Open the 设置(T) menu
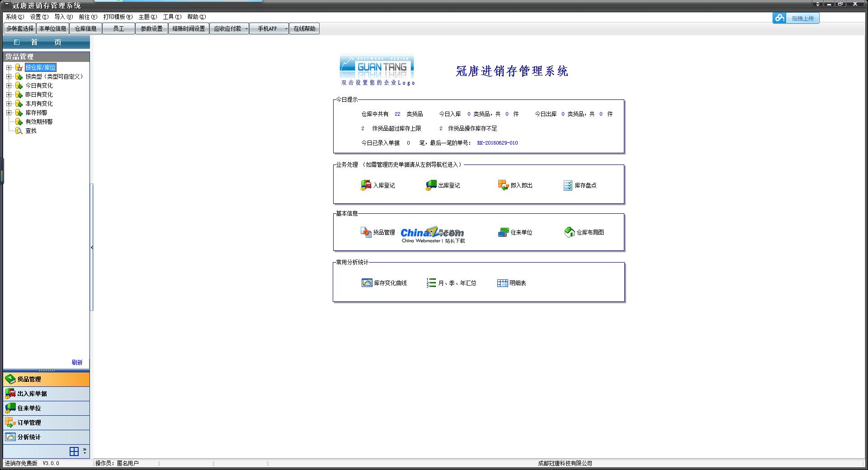Viewport: 868px width, 470px height. pos(39,17)
